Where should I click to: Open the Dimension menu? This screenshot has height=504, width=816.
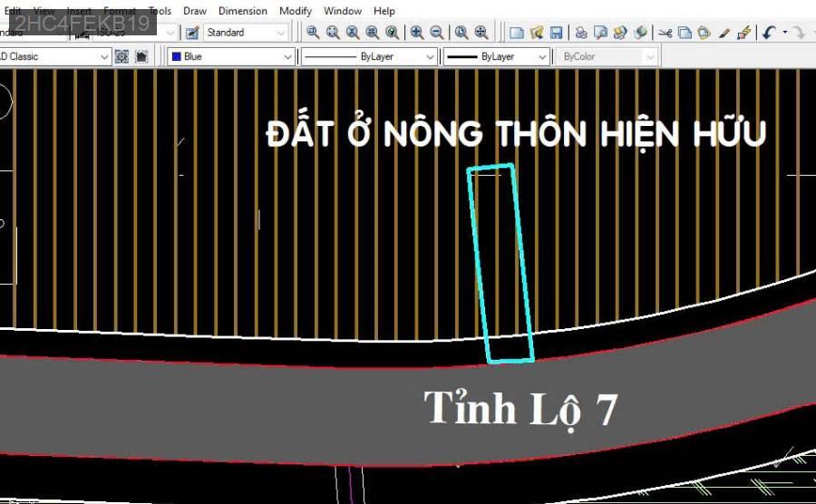pyautogui.click(x=242, y=11)
